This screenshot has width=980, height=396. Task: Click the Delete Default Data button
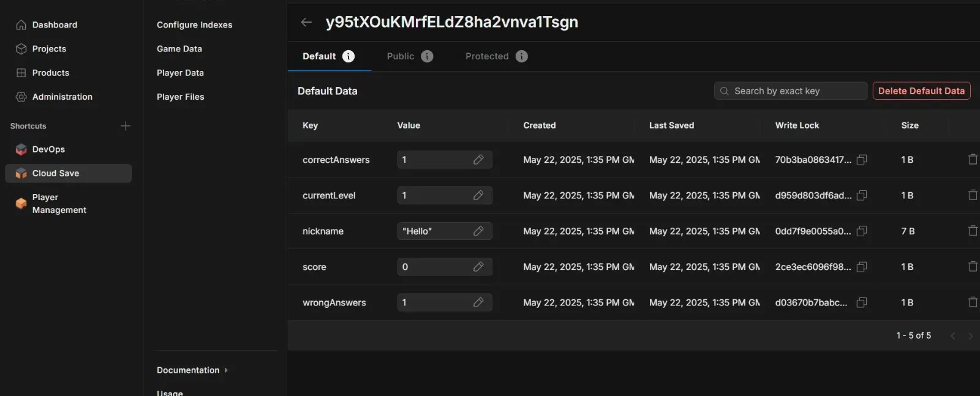[922, 91]
